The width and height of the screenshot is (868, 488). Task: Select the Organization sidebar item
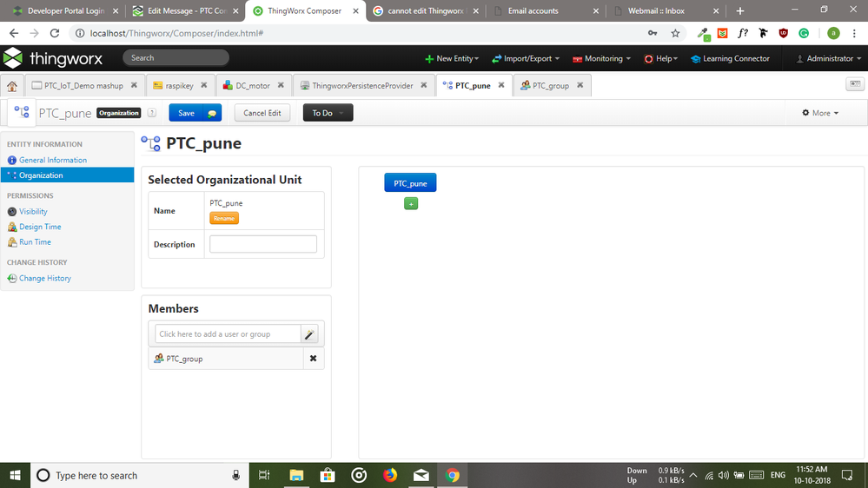coord(67,175)
